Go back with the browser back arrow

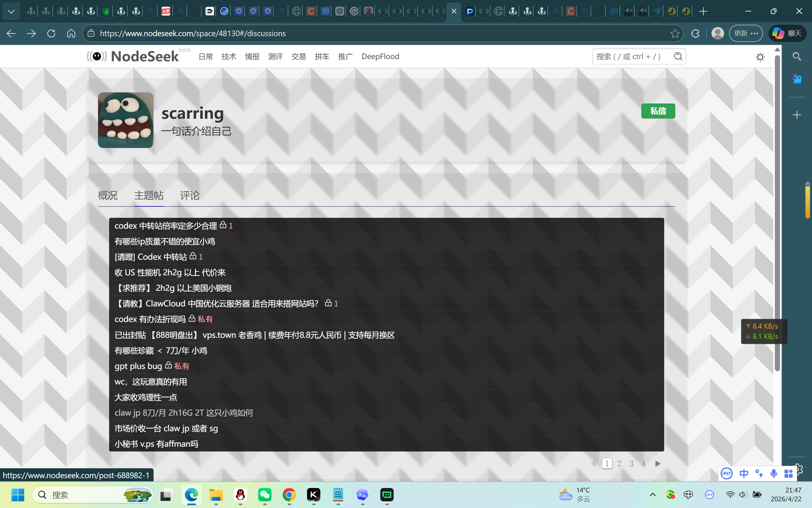tap(11, 33)
